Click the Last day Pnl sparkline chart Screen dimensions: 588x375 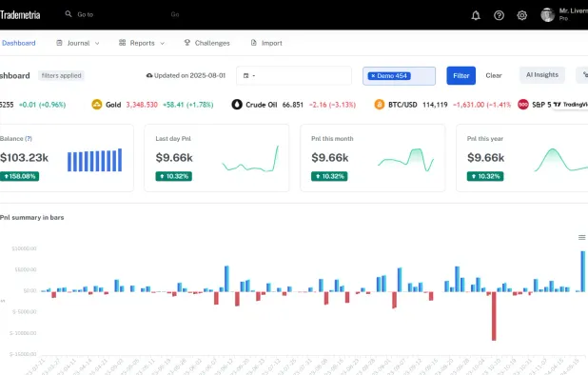point(250,159)
